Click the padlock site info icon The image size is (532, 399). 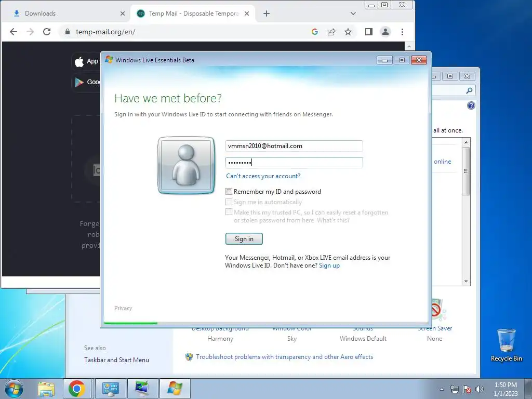point(68,32)
